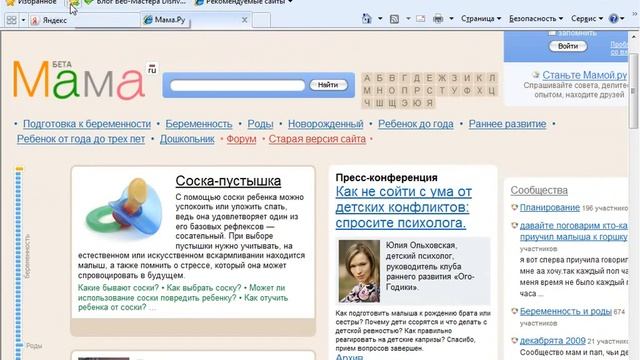Open Подготовка к беременности section
The height and width of the screenshot is (360, 640).
pyautogui.click(x=87, y=124)
